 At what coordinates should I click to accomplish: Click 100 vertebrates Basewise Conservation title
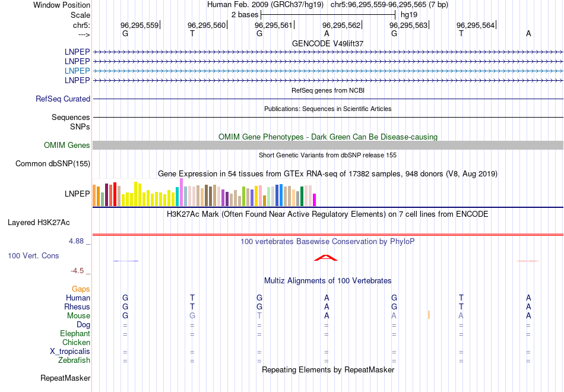328,242
